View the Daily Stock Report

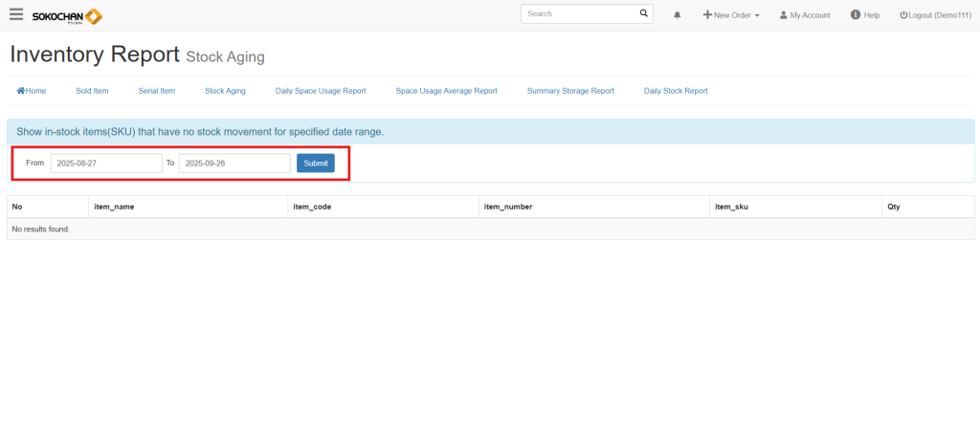click(x=676, y=91)
